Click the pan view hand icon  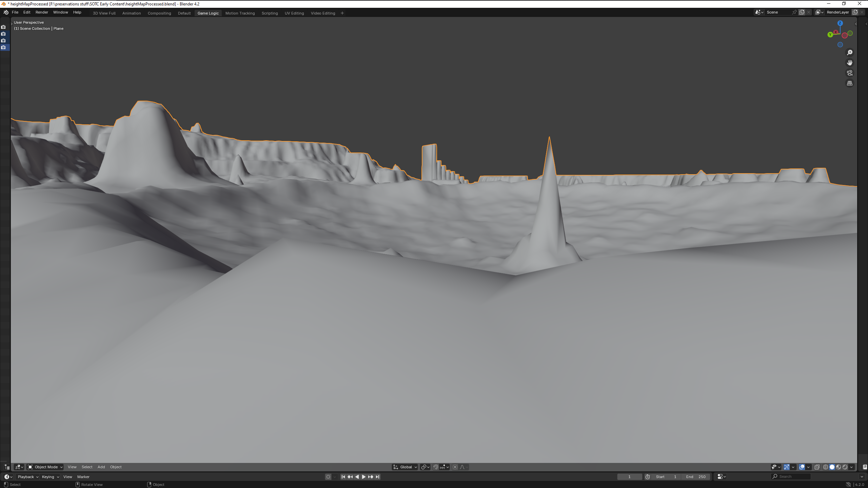(x=849, y=63)
